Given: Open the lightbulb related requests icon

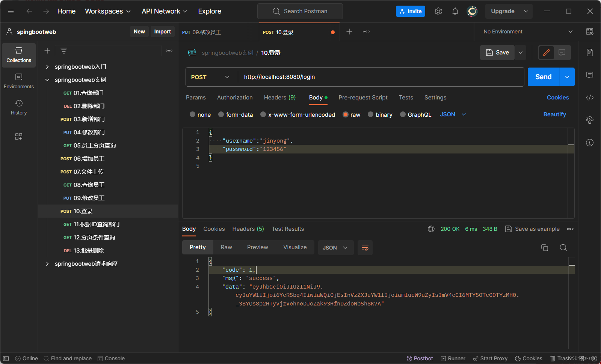Looking at the screenshot, I should [x=590, y=120].
